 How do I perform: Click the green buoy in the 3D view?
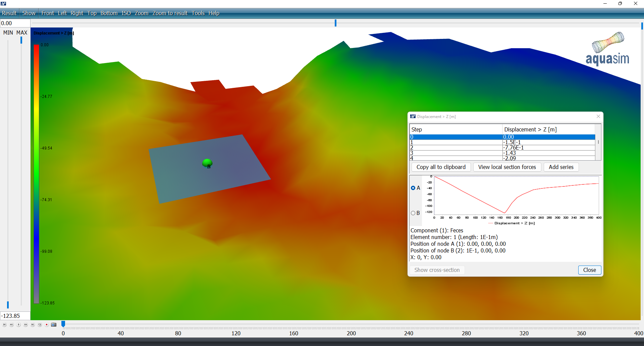207,163
